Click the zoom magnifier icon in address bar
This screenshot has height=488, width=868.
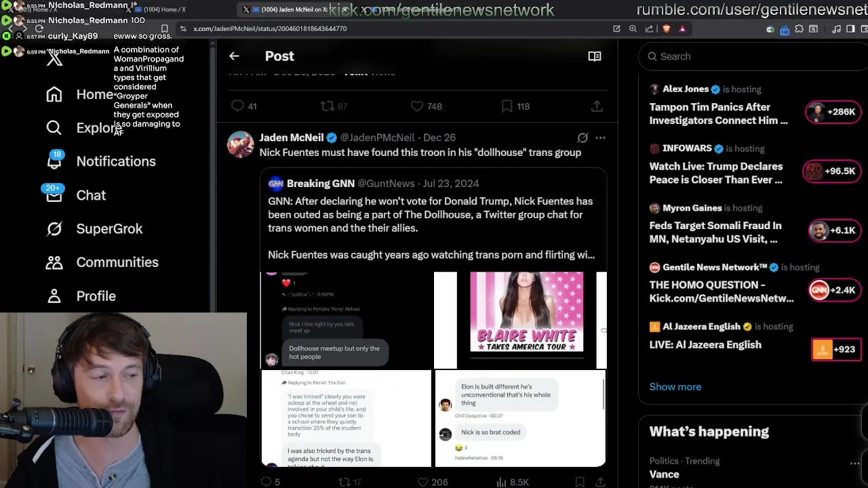(x=633, y=29)
